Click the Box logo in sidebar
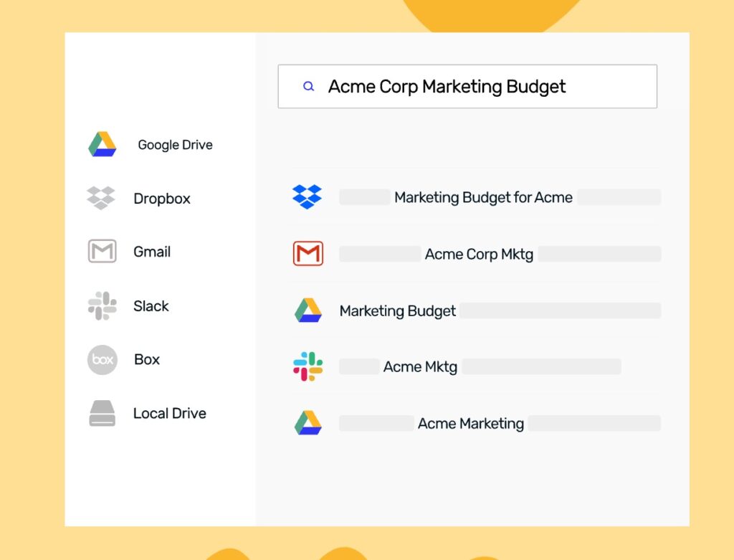 pos(102,360)
